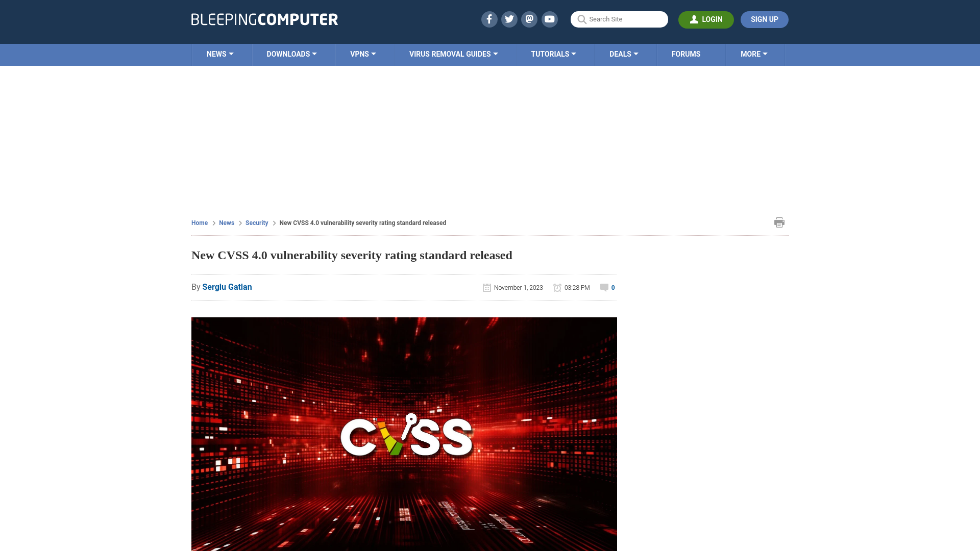Viewport: 980px width, 551px height.
Task: Expand the NEWS dropdown menu
Action: tap(220, 54)
